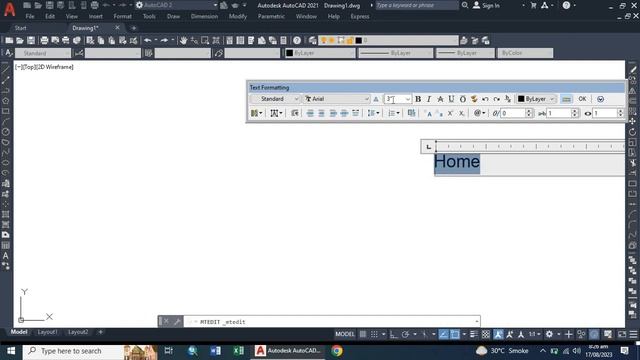Open Chrome from the taskbar

[337, 351]
